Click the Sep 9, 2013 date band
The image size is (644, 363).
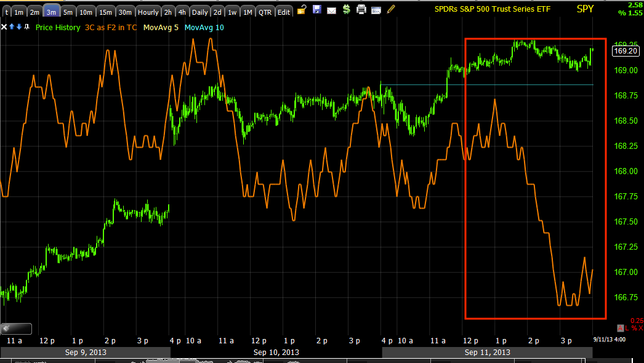[x=86, y=353]
